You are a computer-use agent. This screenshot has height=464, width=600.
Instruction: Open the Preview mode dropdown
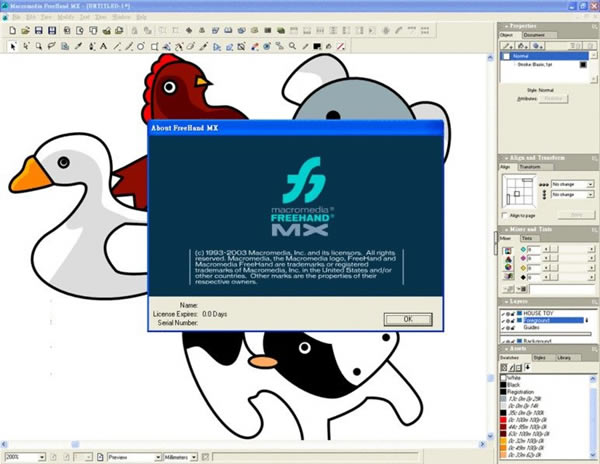pyautogui.click(x=134, y=457)
